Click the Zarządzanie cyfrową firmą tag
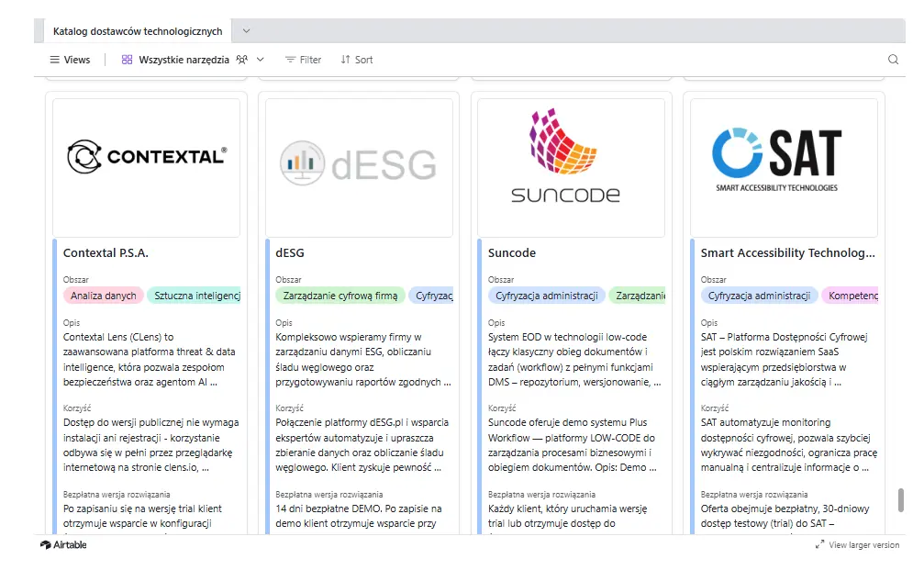924x570 pixels. (340, 296)
